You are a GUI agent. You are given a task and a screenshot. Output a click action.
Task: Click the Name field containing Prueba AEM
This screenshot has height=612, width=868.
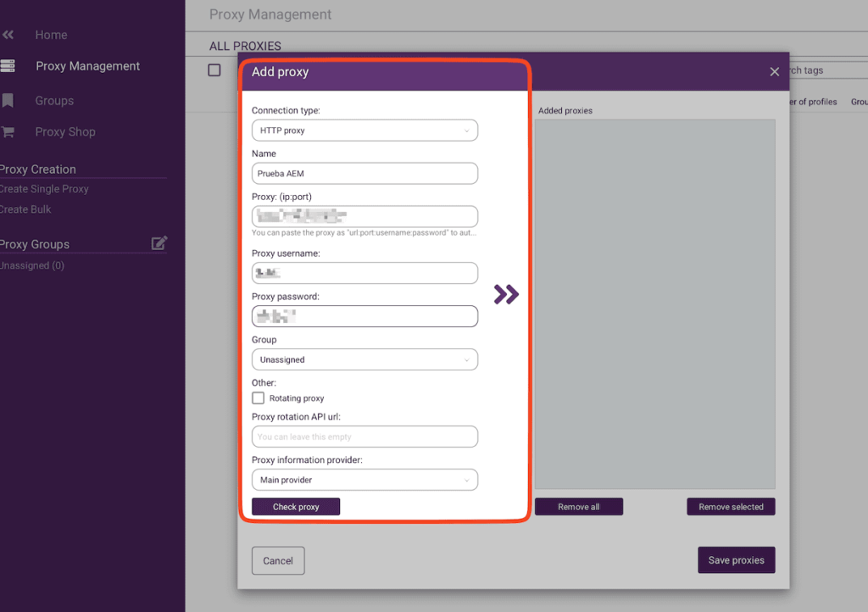364,173
